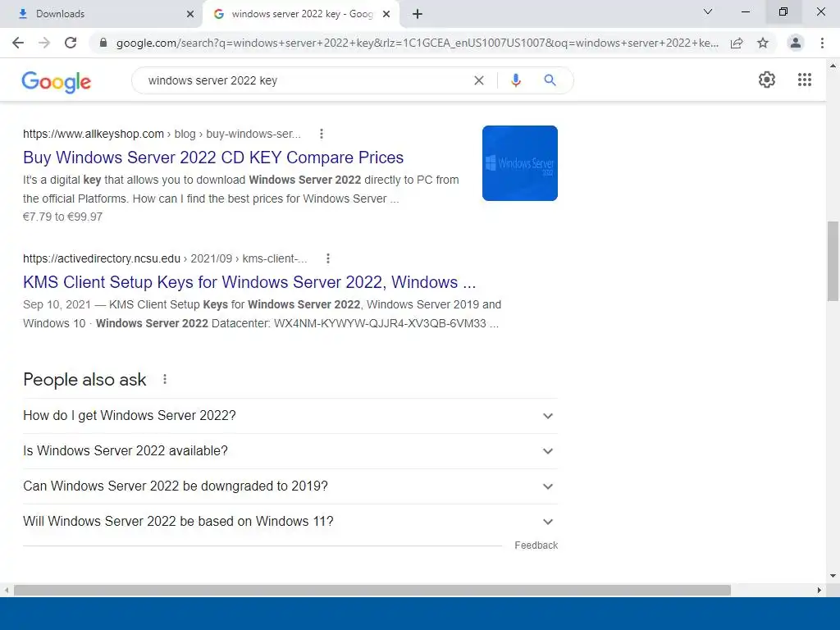The height and width of the screenshot is (630, 840).
Task: Open the Windows Server 2022 thumbnail image
Action: [519, 163]
